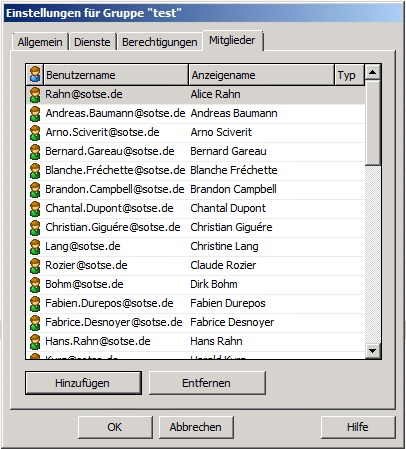
Task: Select username Hans.Rahn@sotse.de
Action: 98,341
